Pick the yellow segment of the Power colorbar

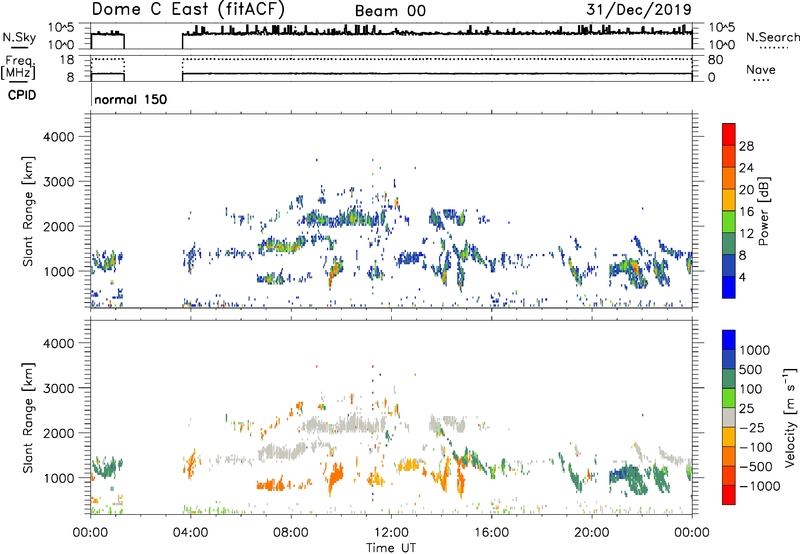click(x=729, y=200)
